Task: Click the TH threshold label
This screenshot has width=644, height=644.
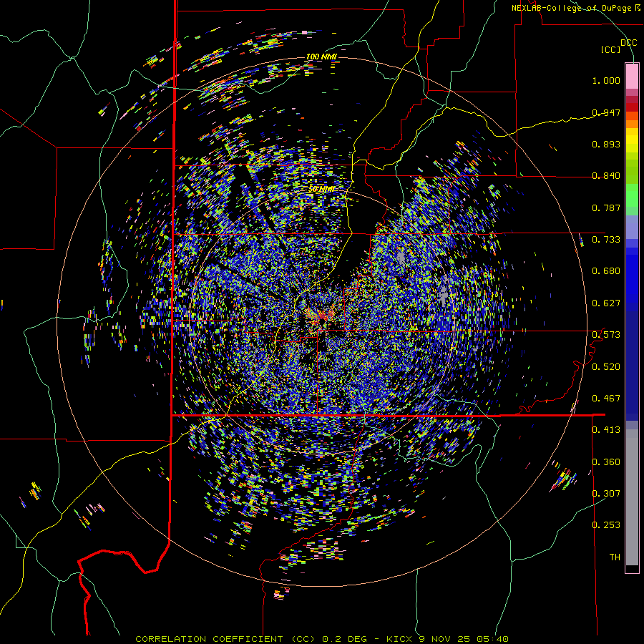Action: pyautogui.click(x=615, y=557)
